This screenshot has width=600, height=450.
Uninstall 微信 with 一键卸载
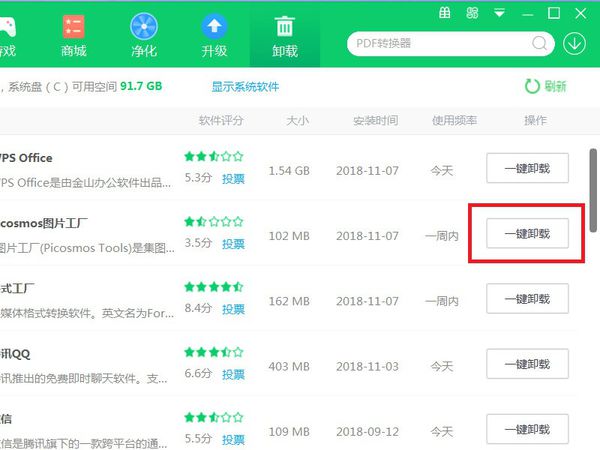tap(527, 429)
